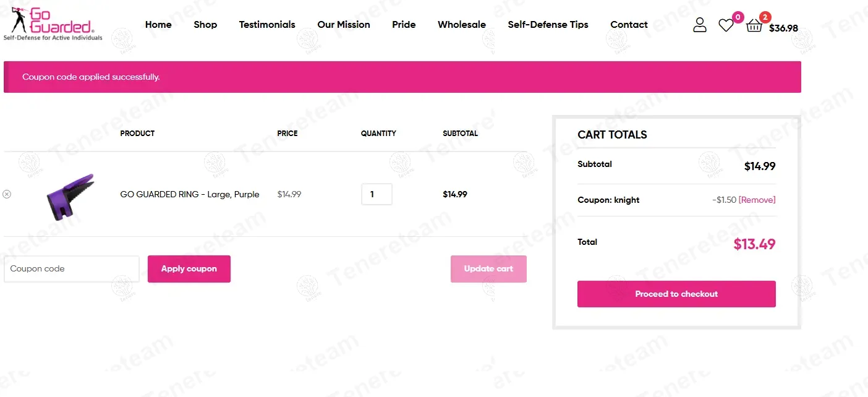This screenshot has height=397, width=868.
Task: Open Self-Defense Tips page
Action: pos(548,25)
